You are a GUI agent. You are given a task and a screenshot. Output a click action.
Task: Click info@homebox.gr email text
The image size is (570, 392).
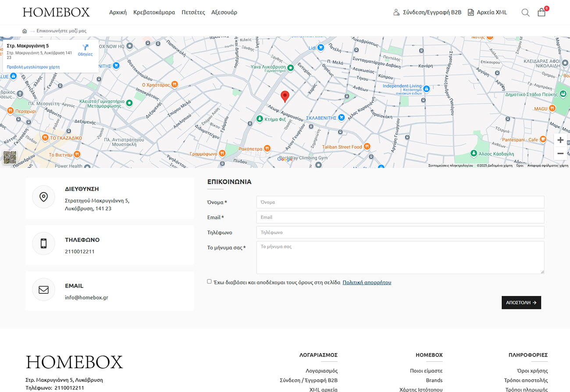pos(86,297)
